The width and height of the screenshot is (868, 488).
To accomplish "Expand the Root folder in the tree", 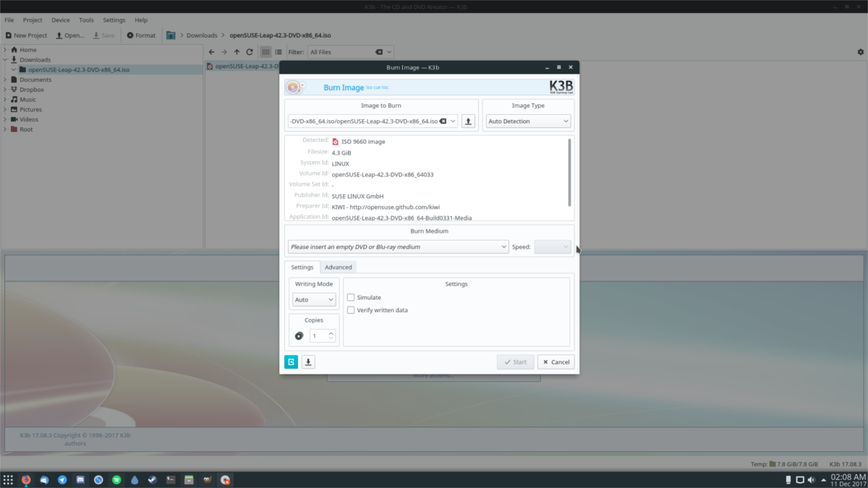I will (x=5, y=129).
